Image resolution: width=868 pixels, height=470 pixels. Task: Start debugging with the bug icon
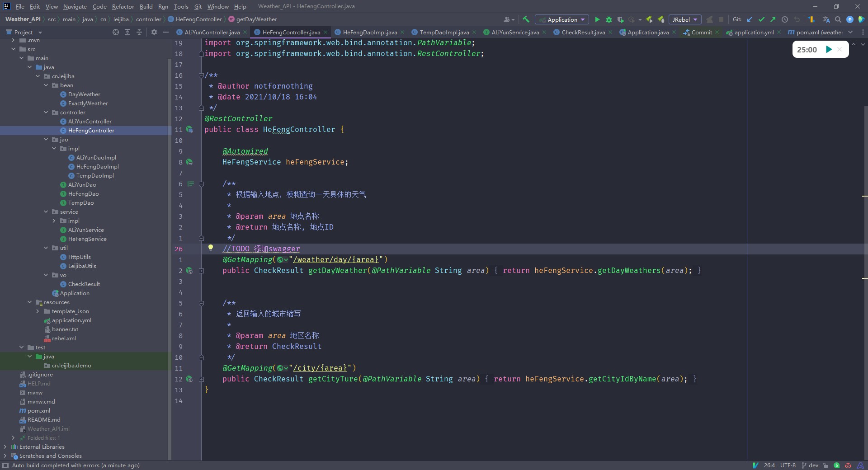tap(609, 19)
